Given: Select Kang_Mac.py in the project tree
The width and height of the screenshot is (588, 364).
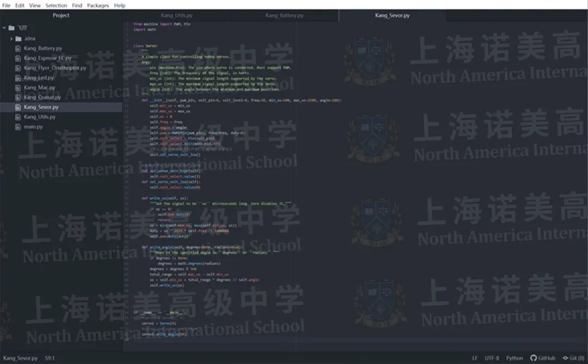Looking at the screenshot, I should (39, 88).
